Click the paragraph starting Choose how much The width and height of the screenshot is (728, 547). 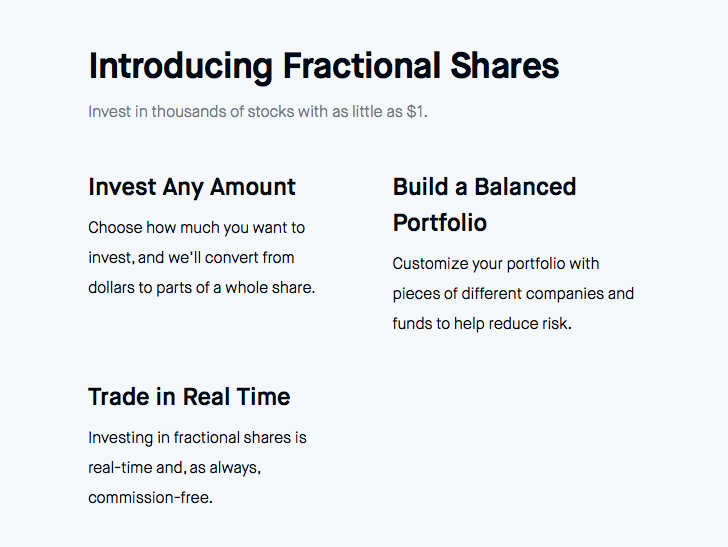tap(202, 258)
